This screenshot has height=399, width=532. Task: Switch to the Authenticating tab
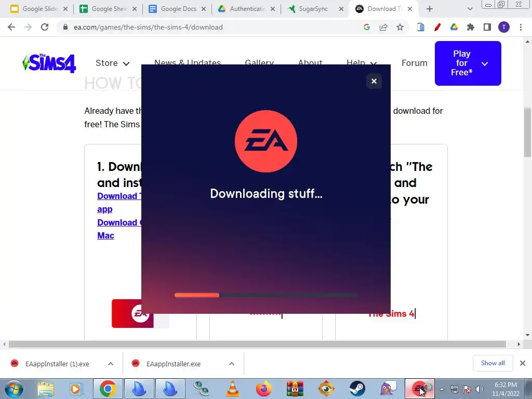click(x=246, y=9)
